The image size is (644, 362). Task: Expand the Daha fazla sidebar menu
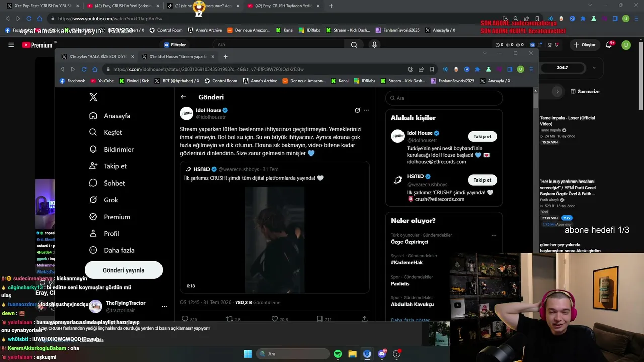pyautogui.click(x=111, y=250)
